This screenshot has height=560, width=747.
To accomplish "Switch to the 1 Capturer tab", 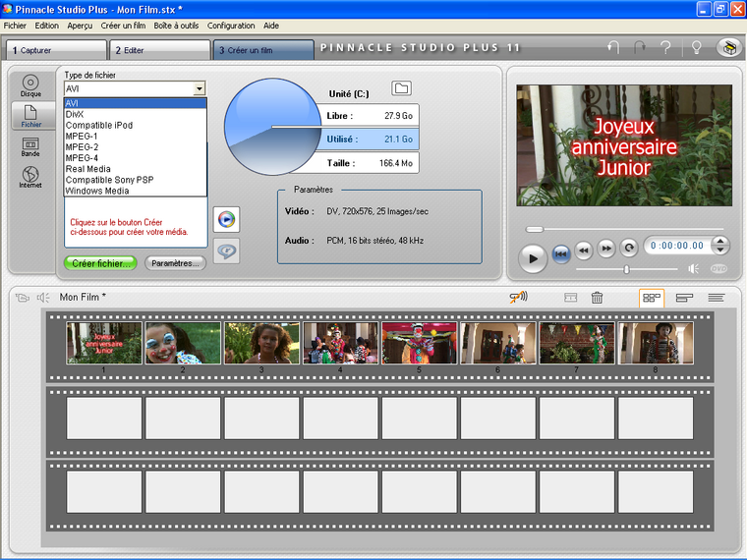I will pos(56,50).
